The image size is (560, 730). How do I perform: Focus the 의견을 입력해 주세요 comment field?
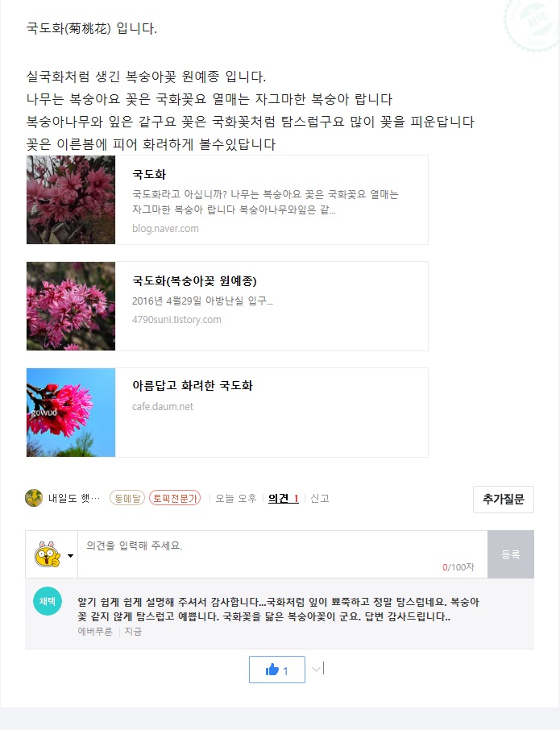[283, 554]
